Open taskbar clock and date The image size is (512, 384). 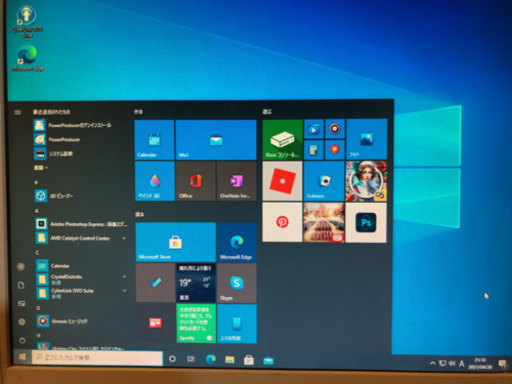[480, 364]
